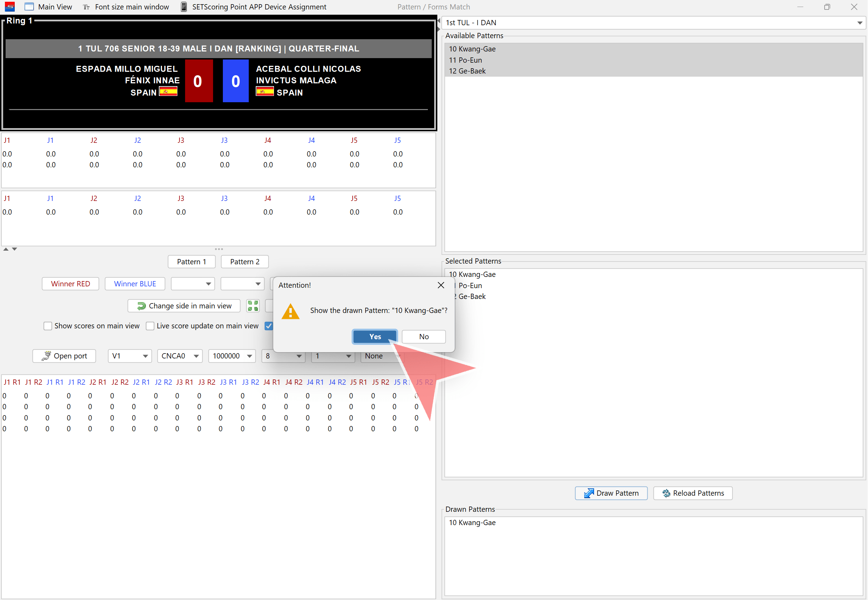Enable Show scores on main view
This screenshot has width=868, height=600.
coord(48,326)
